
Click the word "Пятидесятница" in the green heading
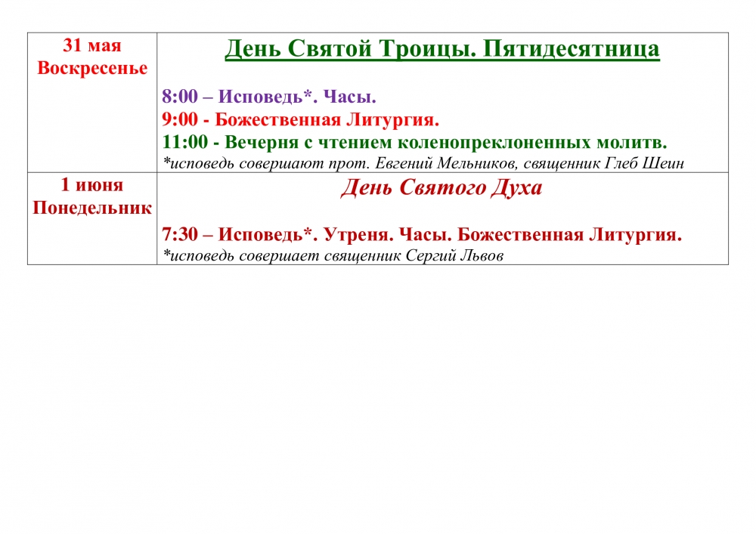[x=571, y=49]
